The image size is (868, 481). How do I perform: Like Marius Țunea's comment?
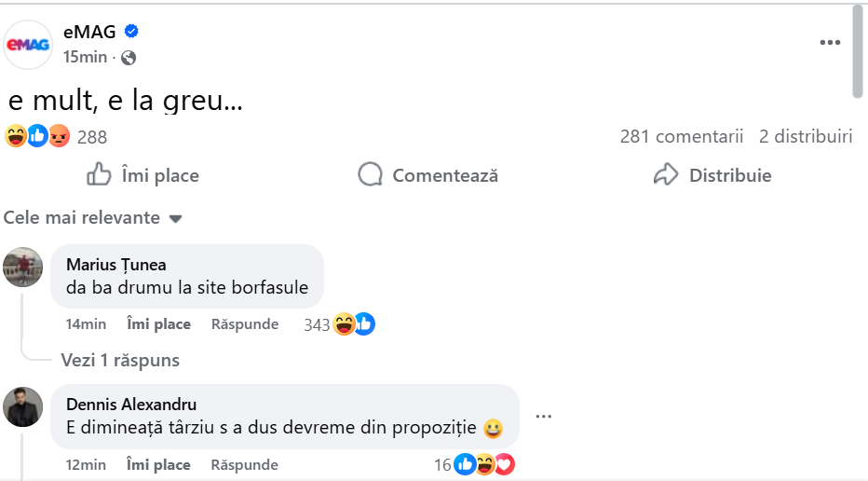(x=158, y=324)
